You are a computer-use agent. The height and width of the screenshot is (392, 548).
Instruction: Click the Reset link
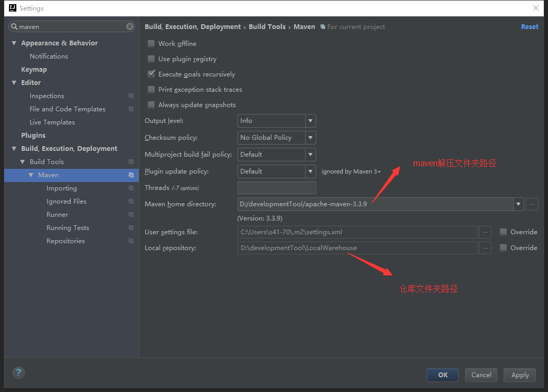(530, 26)
